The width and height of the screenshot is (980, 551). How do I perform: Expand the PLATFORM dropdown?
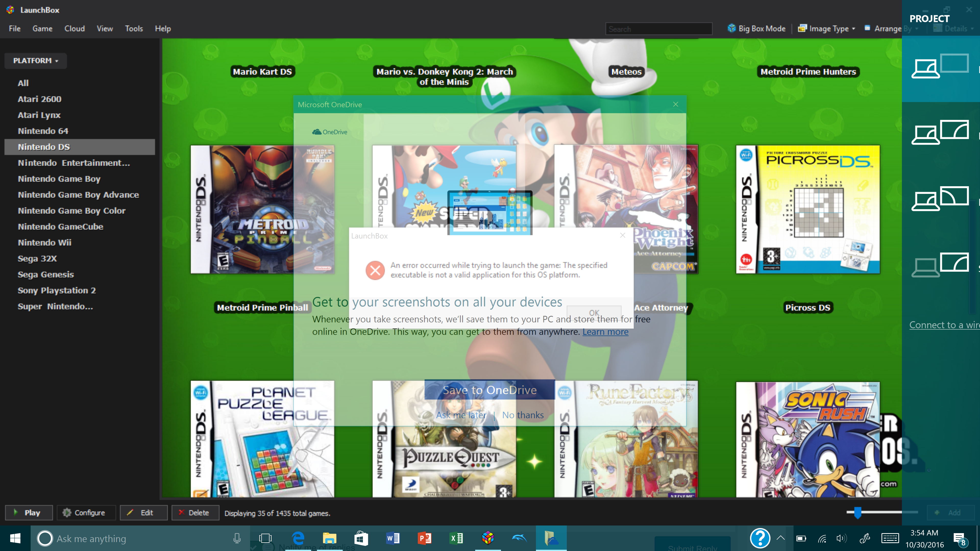[x=36, y=60]
